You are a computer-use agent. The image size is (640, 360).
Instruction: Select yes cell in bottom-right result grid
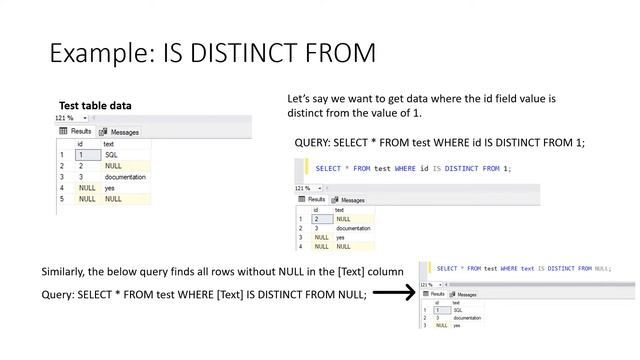(467, 325)
